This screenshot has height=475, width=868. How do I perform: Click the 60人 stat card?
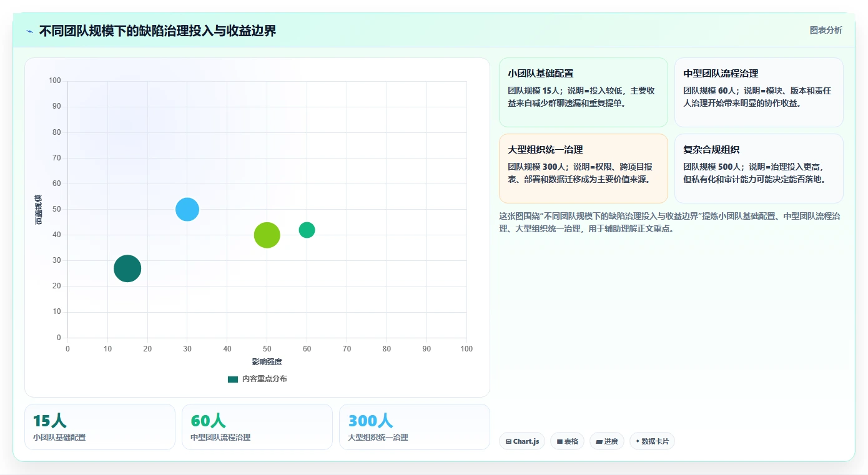pos(257,427)
